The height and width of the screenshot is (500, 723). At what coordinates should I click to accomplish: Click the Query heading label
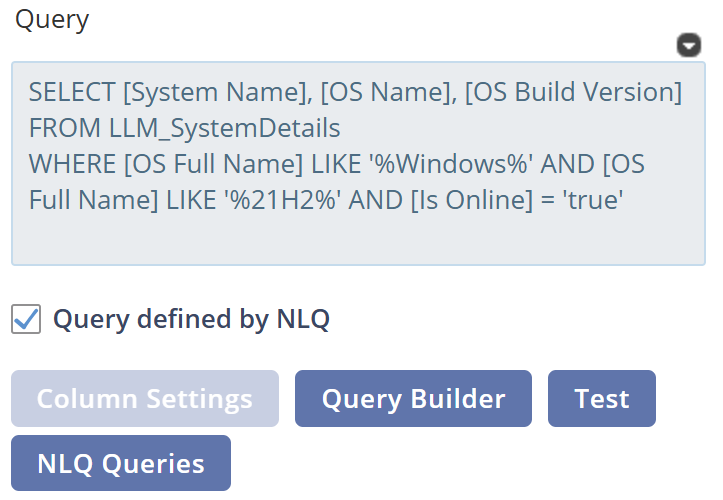pyautogui.click(x=52, y=20)
